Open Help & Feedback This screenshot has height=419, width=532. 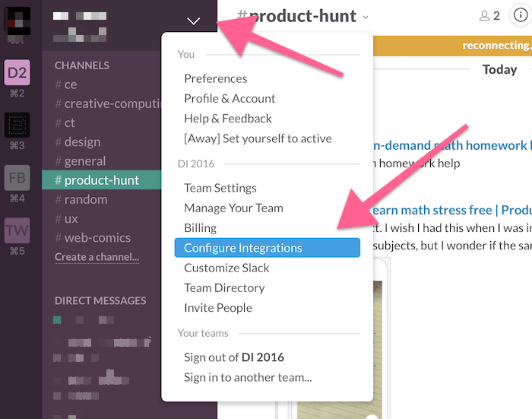tap(228, 119)
